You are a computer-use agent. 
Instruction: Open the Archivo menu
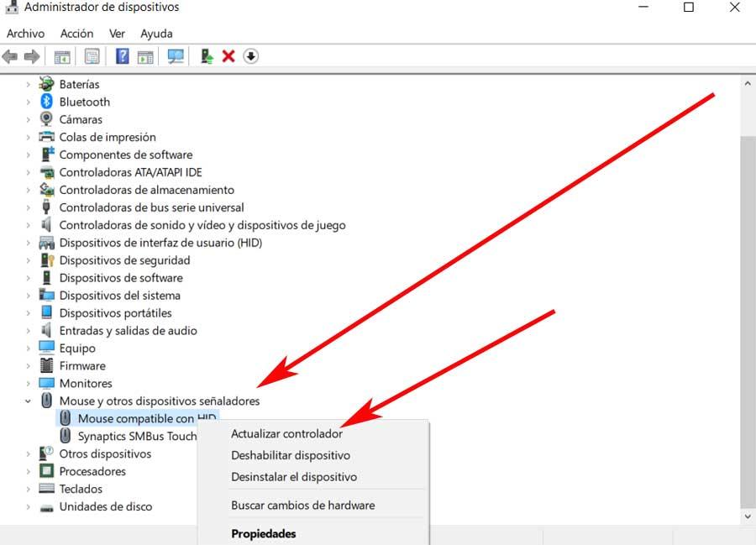25,34
